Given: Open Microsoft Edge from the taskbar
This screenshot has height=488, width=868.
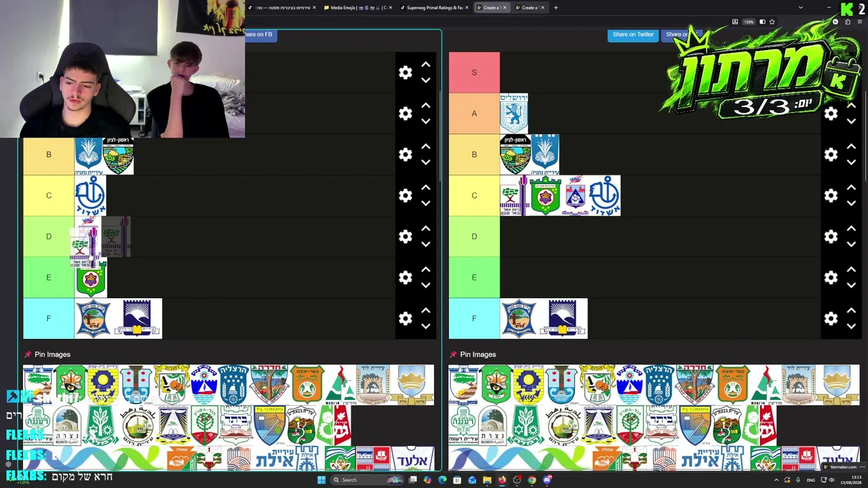Looking at the screenshot, I should [x=442, y=480].
